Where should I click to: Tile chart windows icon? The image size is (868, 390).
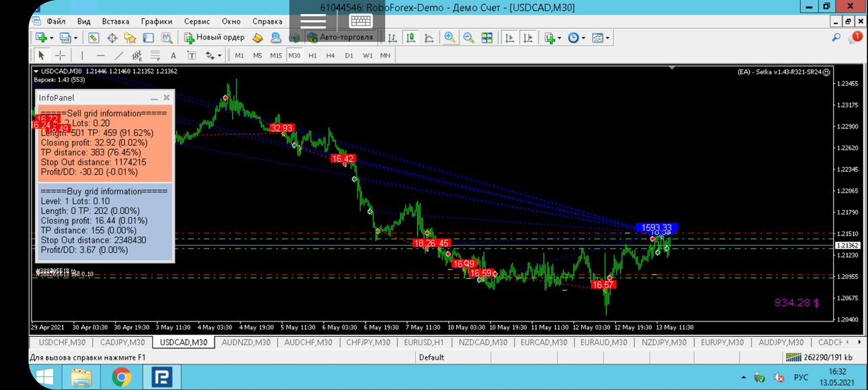click(x=487, y=38)
